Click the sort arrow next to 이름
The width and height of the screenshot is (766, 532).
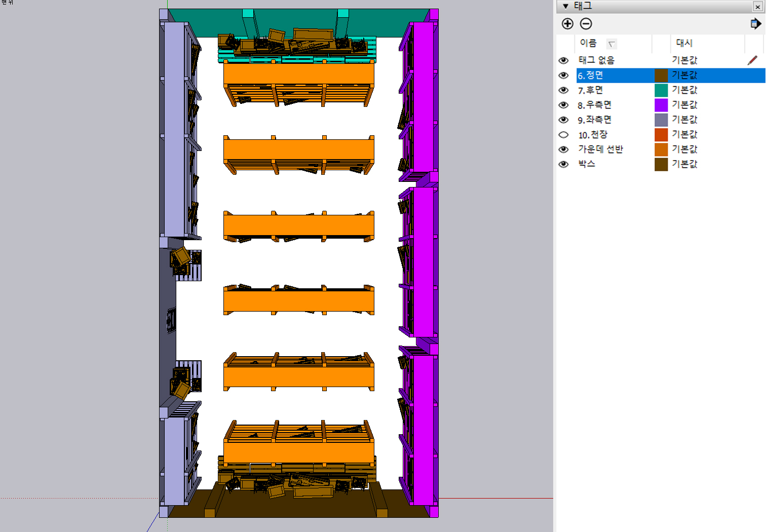point(611,44)
